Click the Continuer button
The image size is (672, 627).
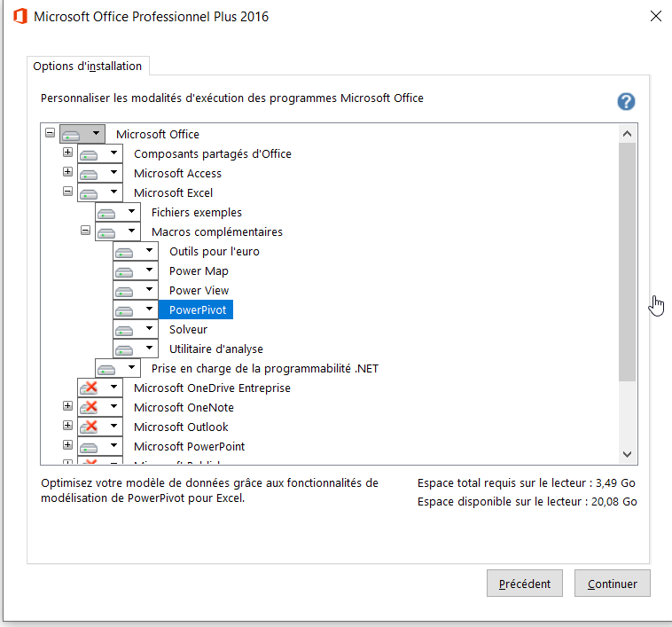[x=612, y=584]
